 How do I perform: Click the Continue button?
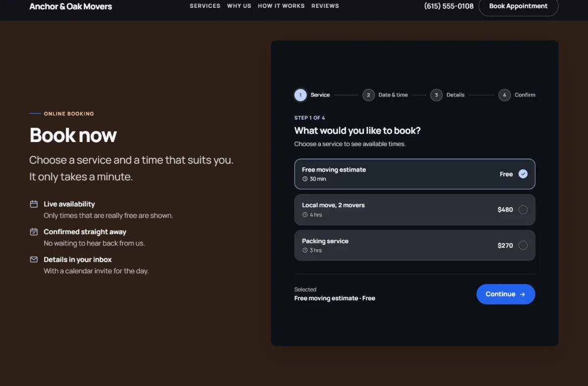click(506, 294)
